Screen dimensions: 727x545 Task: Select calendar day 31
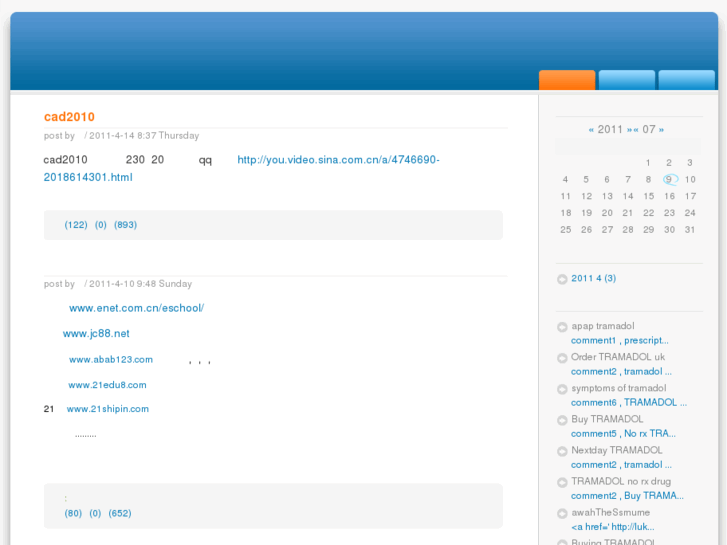(690, 230)
